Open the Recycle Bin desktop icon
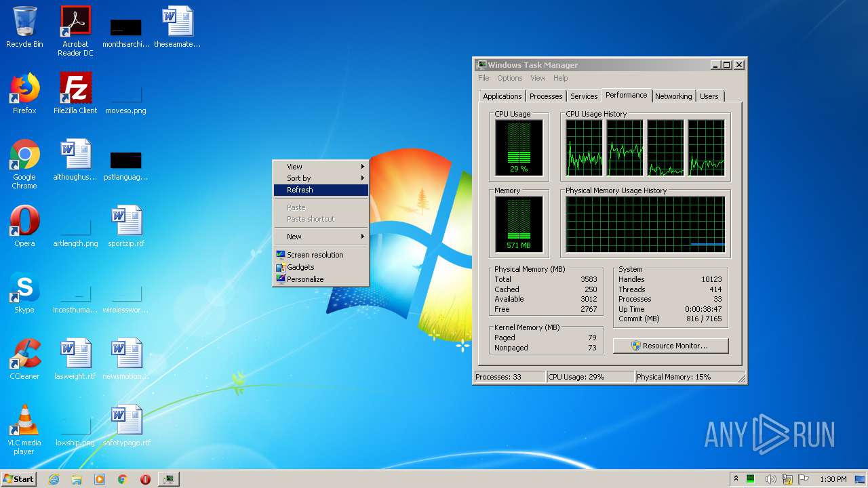This screenshot has width=868, height=488. [24, 27]
